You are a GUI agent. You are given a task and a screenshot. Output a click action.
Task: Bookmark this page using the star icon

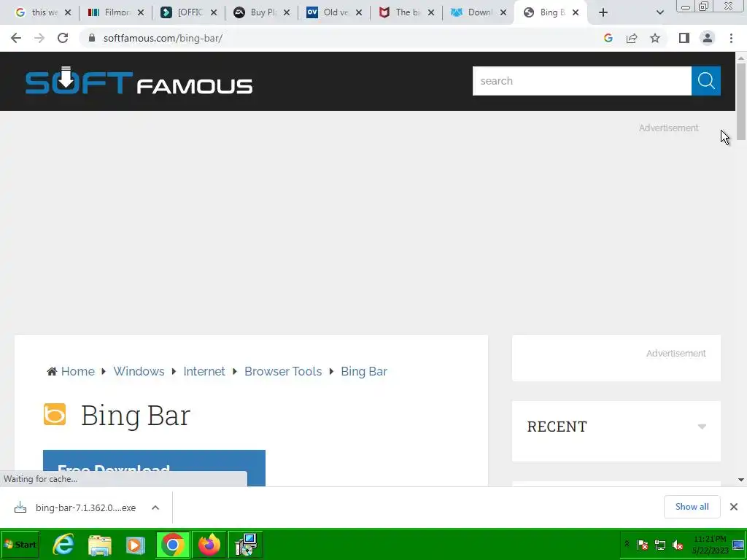[x=655, y=38]
